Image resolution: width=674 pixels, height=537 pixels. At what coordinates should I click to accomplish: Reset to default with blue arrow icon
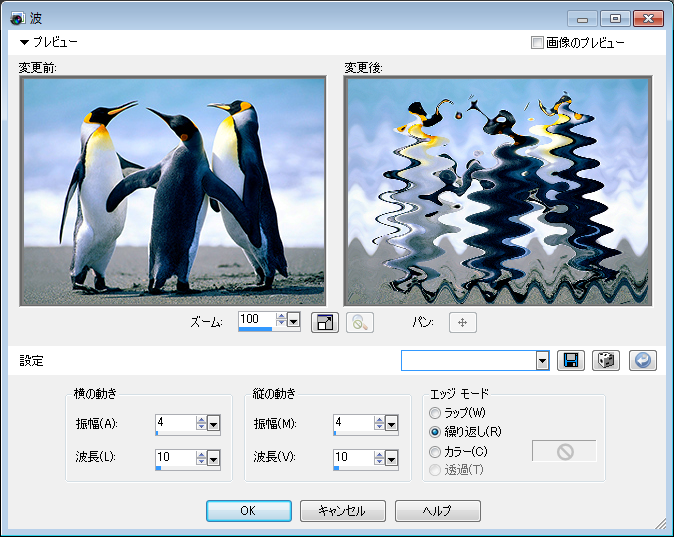pos(643,360)
